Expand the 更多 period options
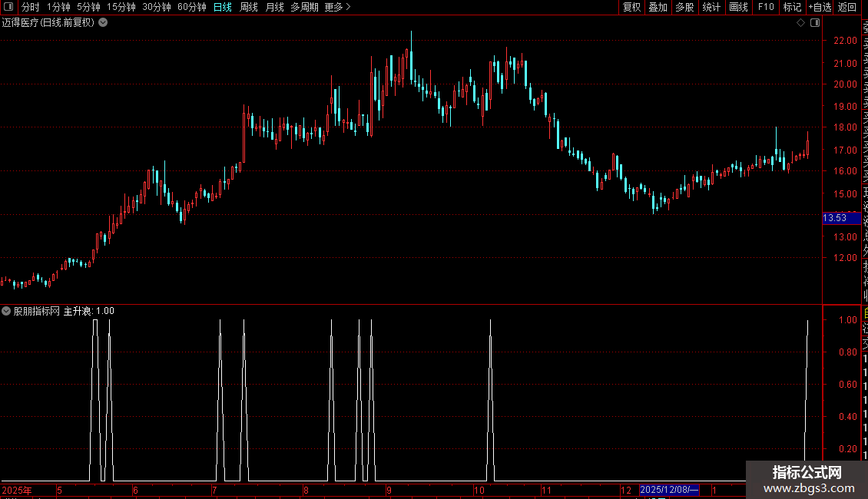 point(338,7)
